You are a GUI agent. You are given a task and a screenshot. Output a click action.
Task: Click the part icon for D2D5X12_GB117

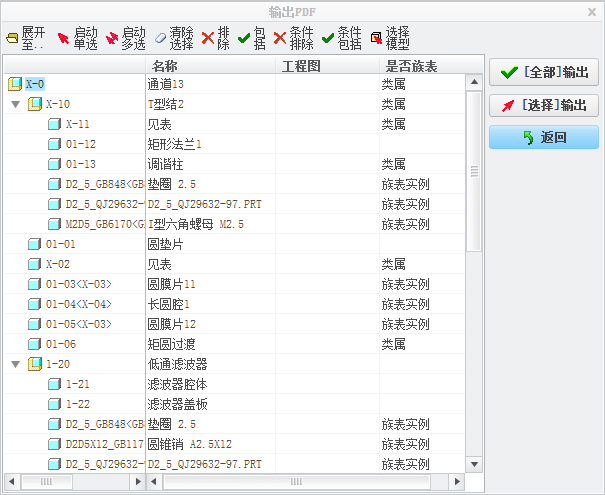click(x=54, y=444)
